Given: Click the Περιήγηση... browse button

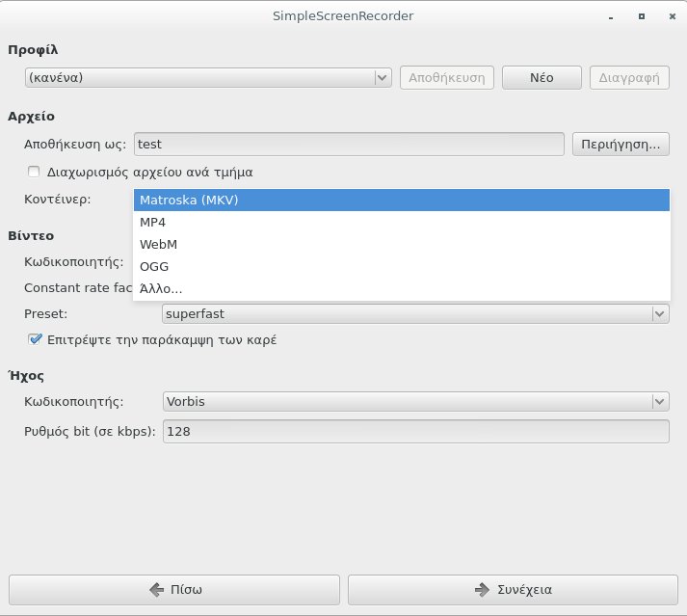Looking at the screenshot, I should pos(620,144).
